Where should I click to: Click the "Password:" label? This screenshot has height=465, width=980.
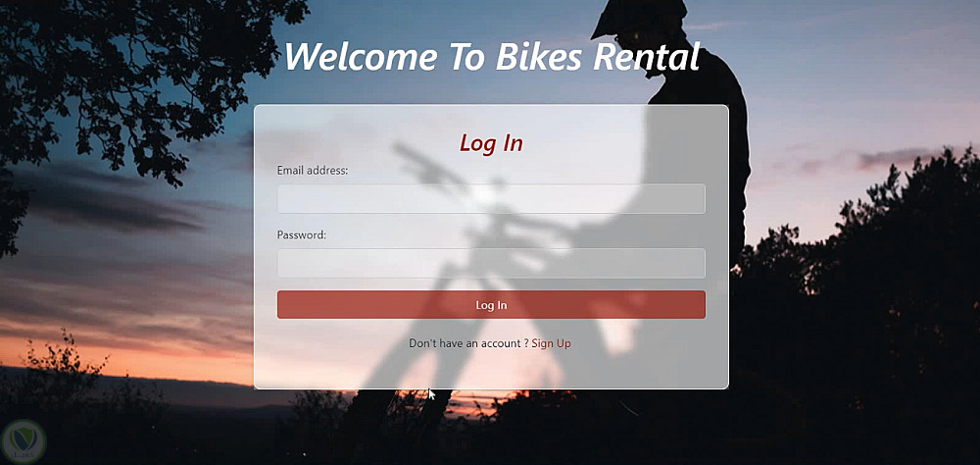tap(302, 235)
